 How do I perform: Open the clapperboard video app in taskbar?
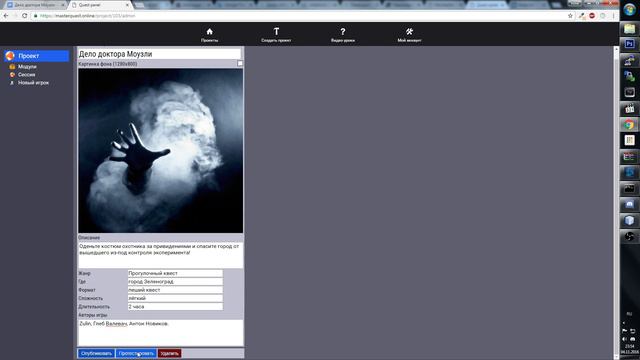pyautogui.click(x=629, y=109)
